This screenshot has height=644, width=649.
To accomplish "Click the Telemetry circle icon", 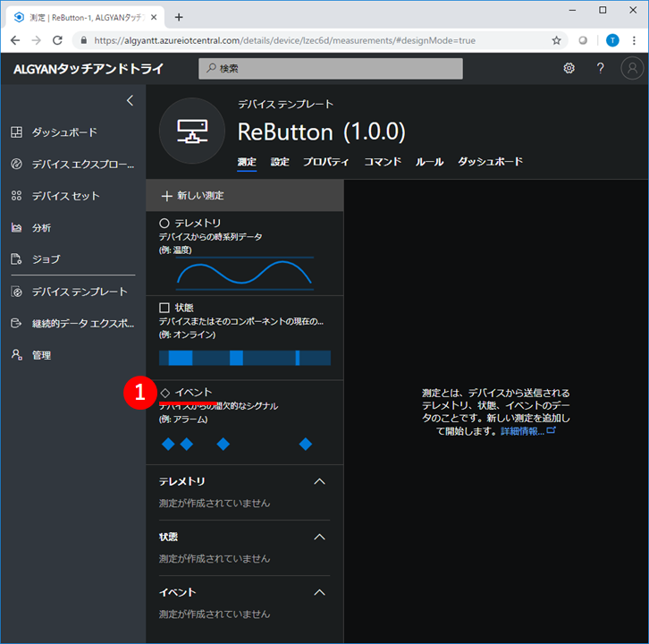I will coord(164,224).
